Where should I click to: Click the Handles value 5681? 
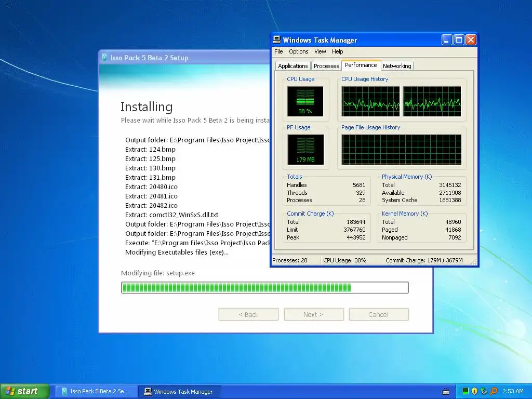pyautogui.click(x=359, y=185)
